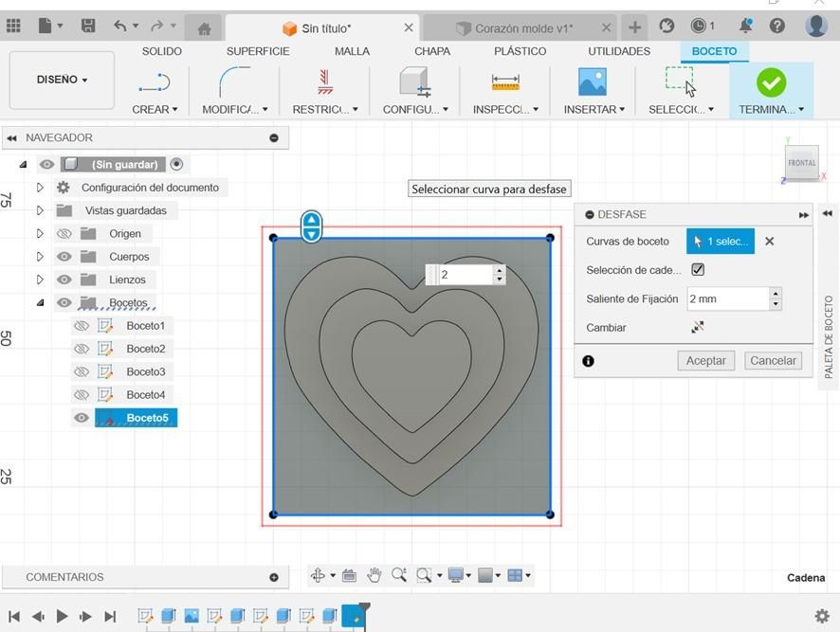Open the data panel grid icon
The image size is (840, 632).
tap(13, 26)
